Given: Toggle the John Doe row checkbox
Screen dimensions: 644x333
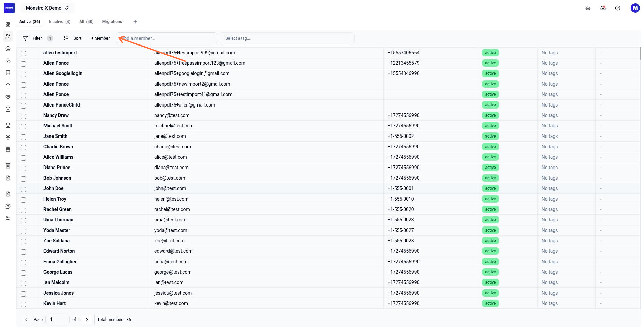Looking at the screenshot, I should (23, 189).
